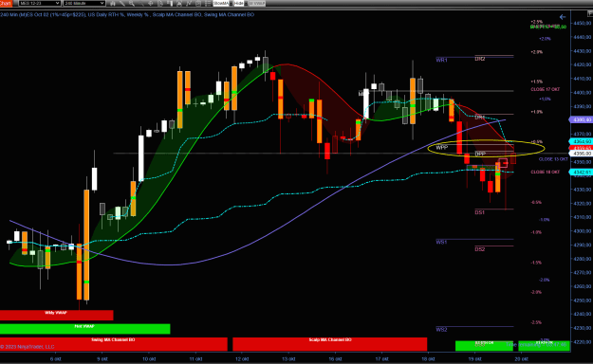Viewport: 593px width, 364px height.
Task: Click the zoom out magnifier icon
Action: tap(141, 3)
